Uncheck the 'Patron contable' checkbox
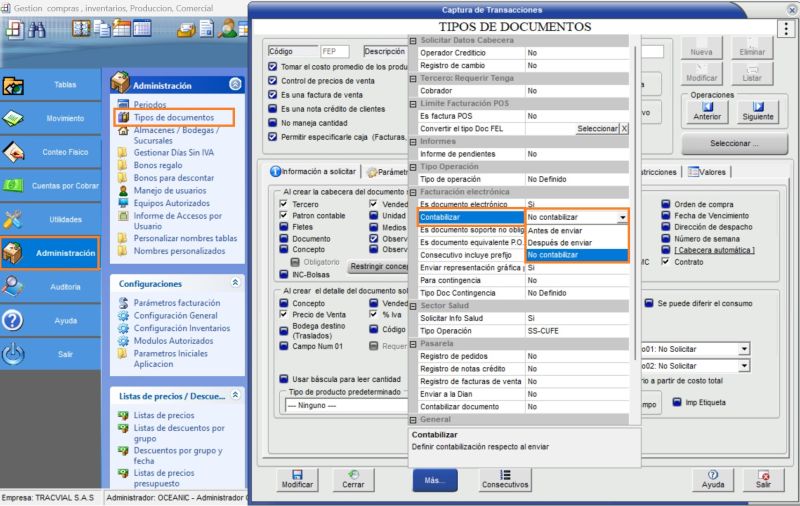The height and width of the screenshot is (506, 800). tap(284, 216)
